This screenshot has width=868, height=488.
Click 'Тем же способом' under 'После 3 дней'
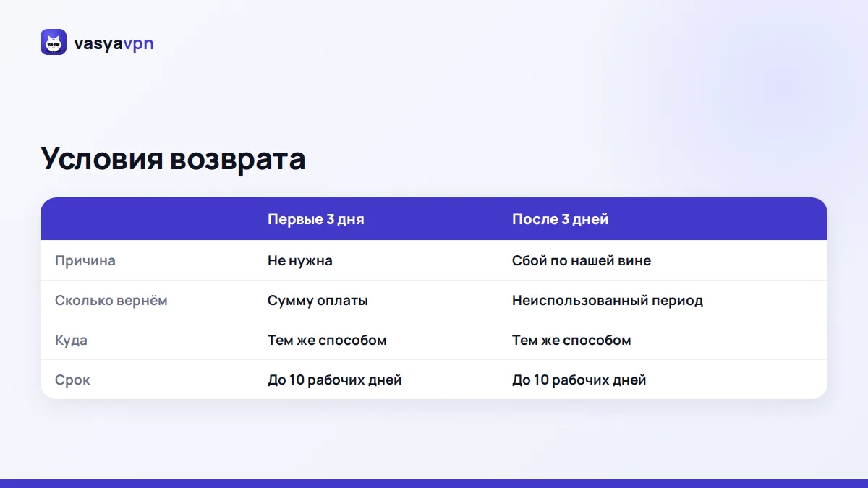[571, 340]
